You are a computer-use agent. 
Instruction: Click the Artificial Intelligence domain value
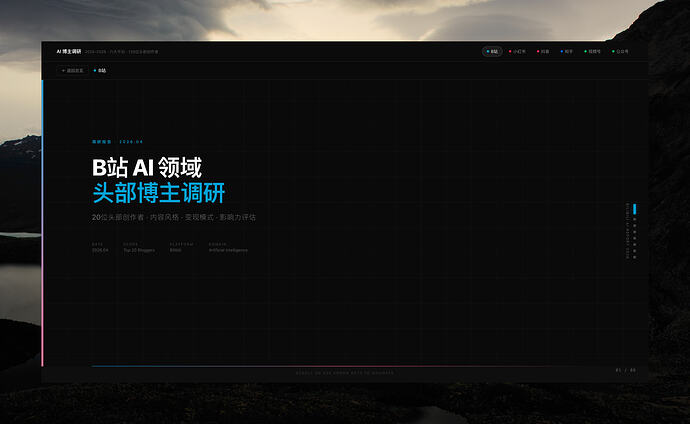228,250
